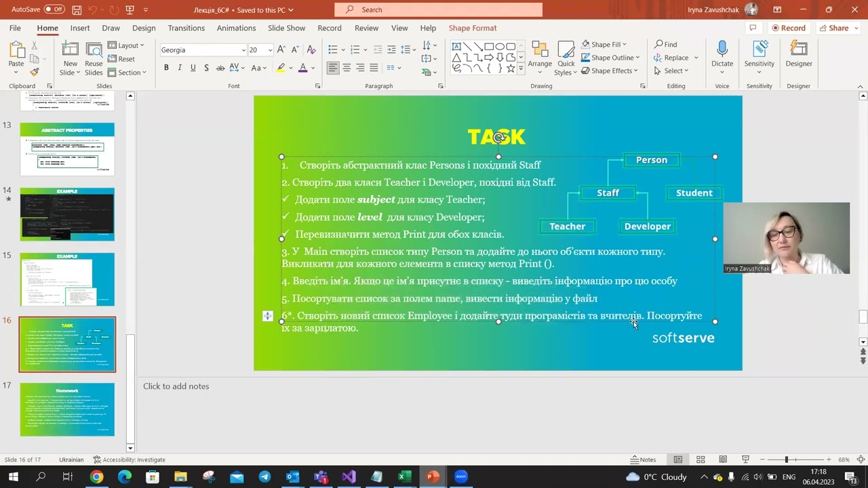This screenshot has height=488, width=868.
Task: Toggle Align Left paragraph alignment
Action: tap(333, 68)
